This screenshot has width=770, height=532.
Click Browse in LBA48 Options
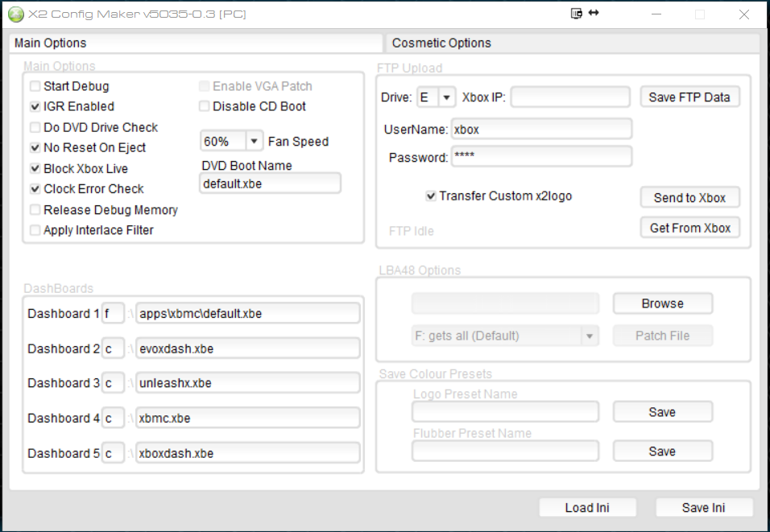[662, 303]
